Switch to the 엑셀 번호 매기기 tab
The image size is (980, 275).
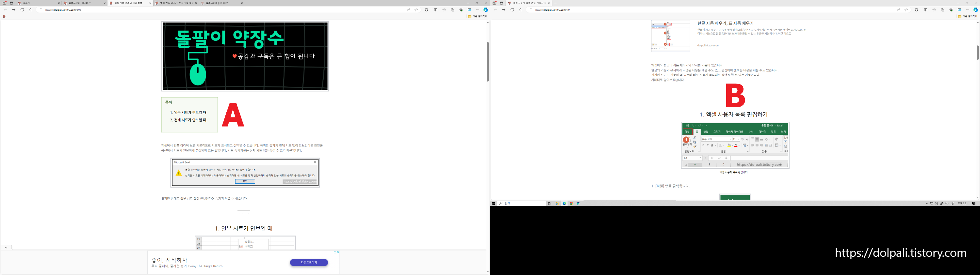(x=176, y=3)
